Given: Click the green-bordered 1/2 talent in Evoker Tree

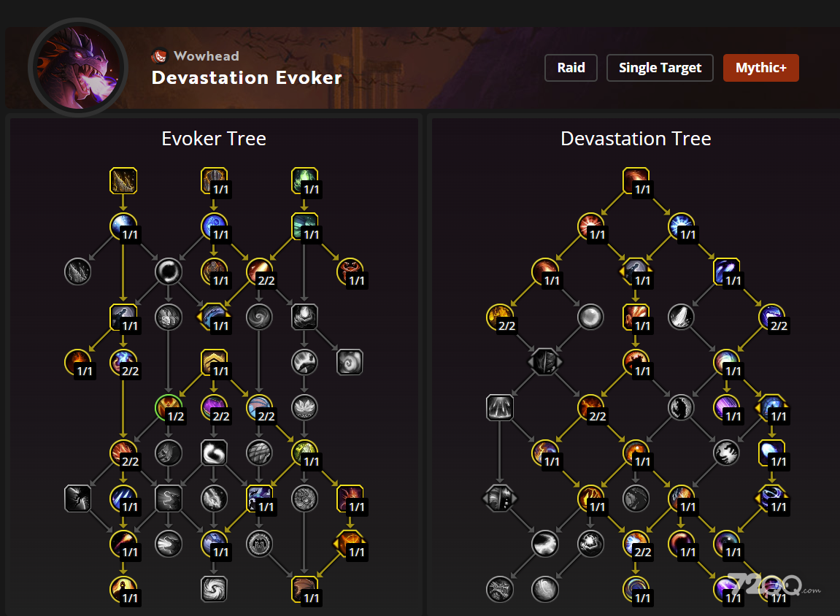Looking at the screenshot, I should coord(168,408).
